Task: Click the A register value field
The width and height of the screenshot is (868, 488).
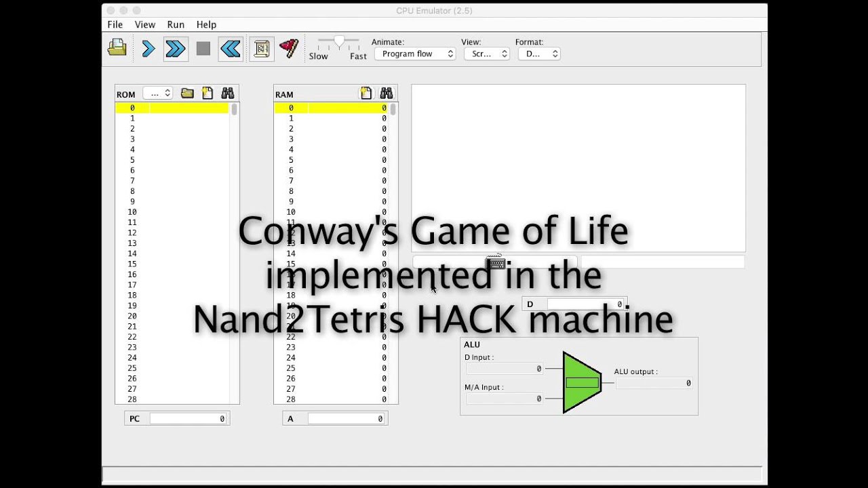Action: 347,419
